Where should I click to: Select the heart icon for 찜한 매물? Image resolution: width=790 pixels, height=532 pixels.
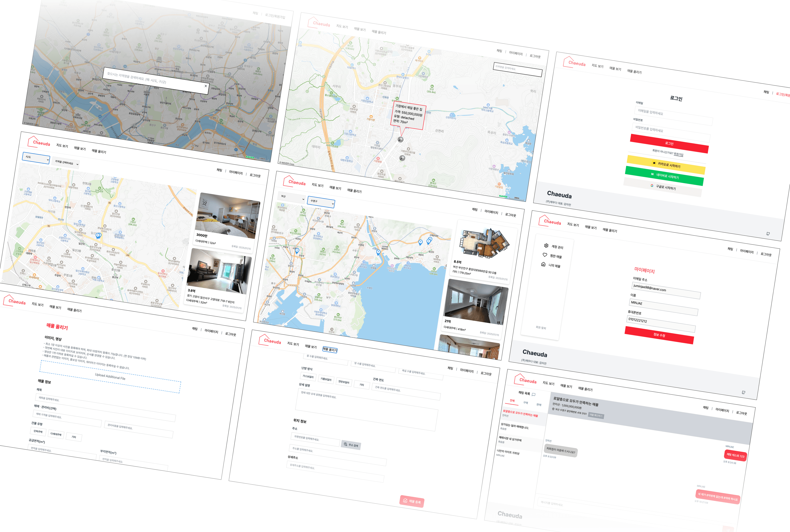(x=545, y=254)
